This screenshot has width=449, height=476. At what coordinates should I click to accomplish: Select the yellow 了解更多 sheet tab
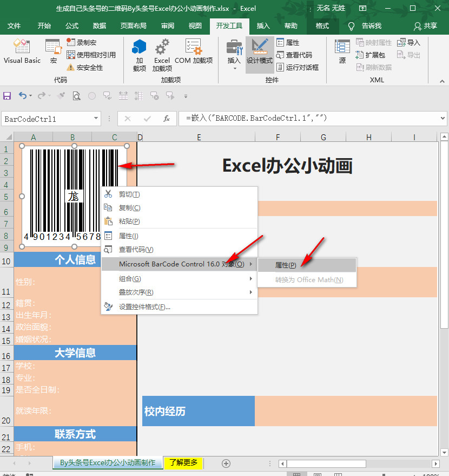point(183,463)
